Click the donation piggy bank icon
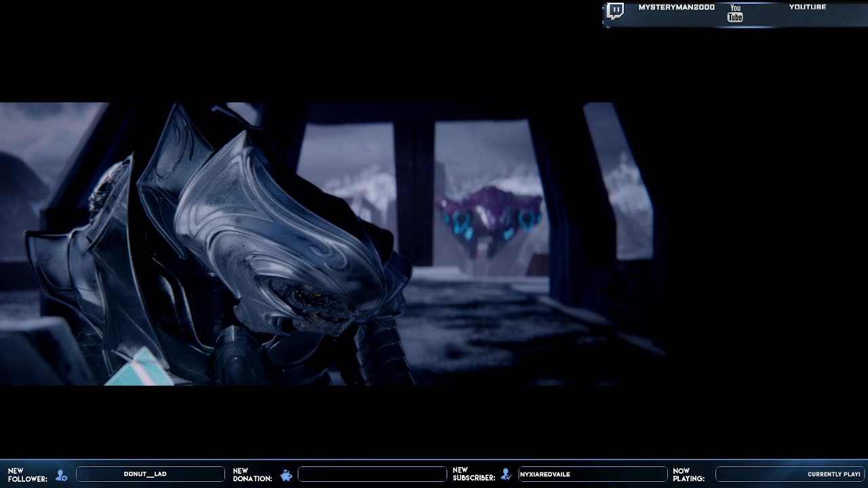 coord(286,475)
